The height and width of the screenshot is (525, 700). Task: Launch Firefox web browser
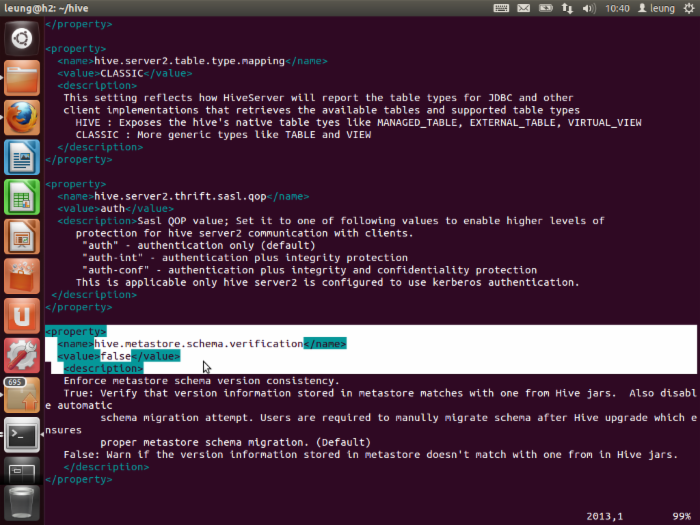(21, 117)
